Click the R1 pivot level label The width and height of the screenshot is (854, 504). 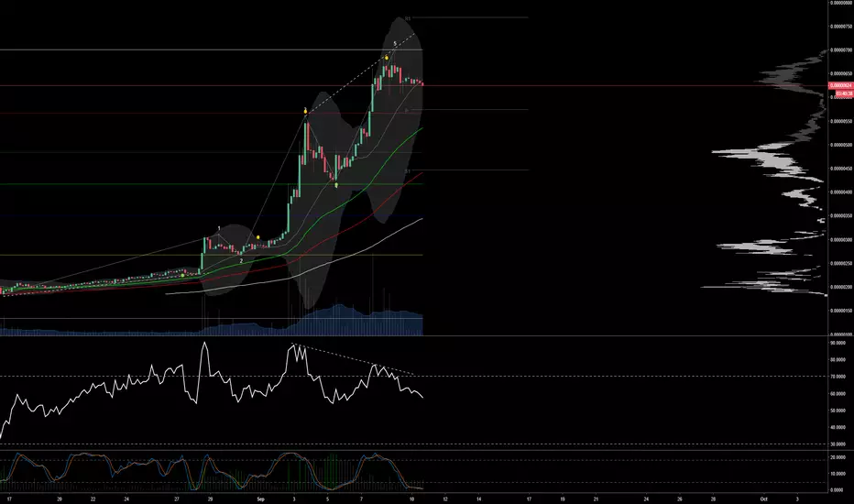click(x=408, y=18)
